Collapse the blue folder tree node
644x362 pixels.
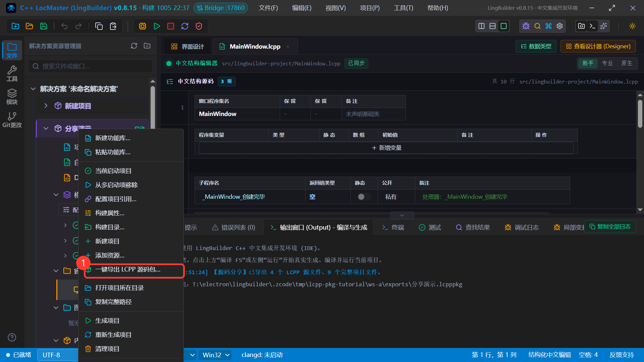[x=56, y=308]
